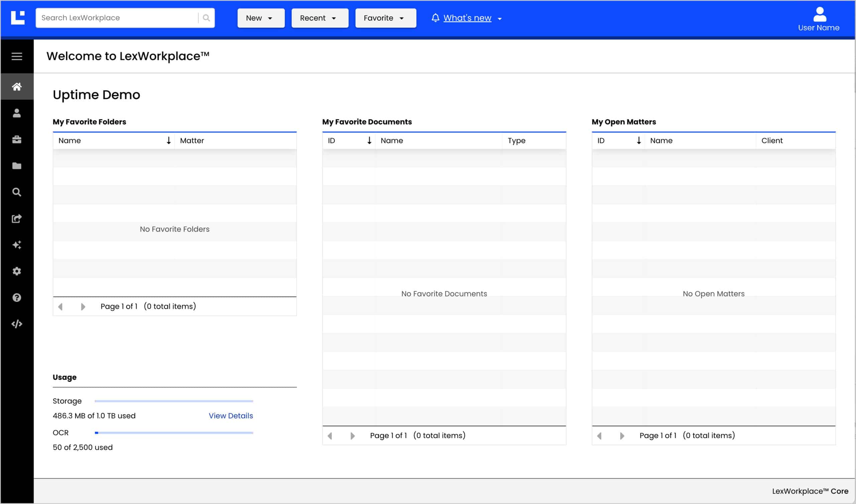The image size is (856, 504).
Task: Open the Clients person icon in sidebar
Action: (17, 113)
